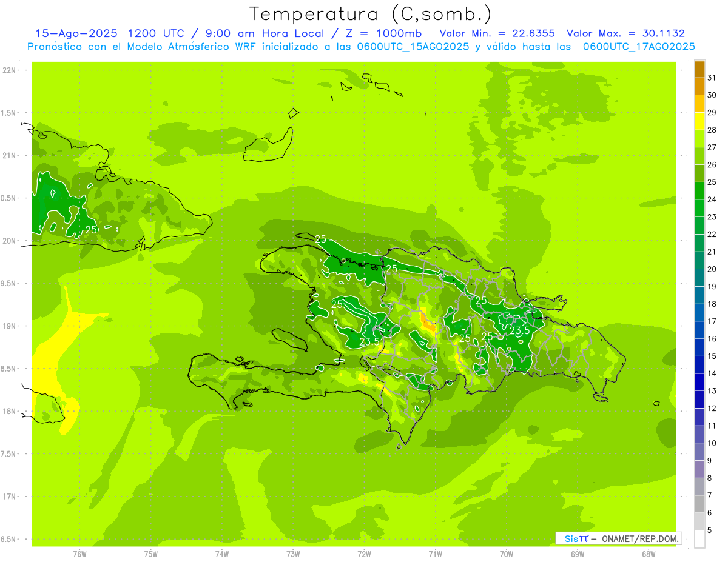The image size is (728, 562).
Task: Click the legend value 23
Action: (712, 217)
